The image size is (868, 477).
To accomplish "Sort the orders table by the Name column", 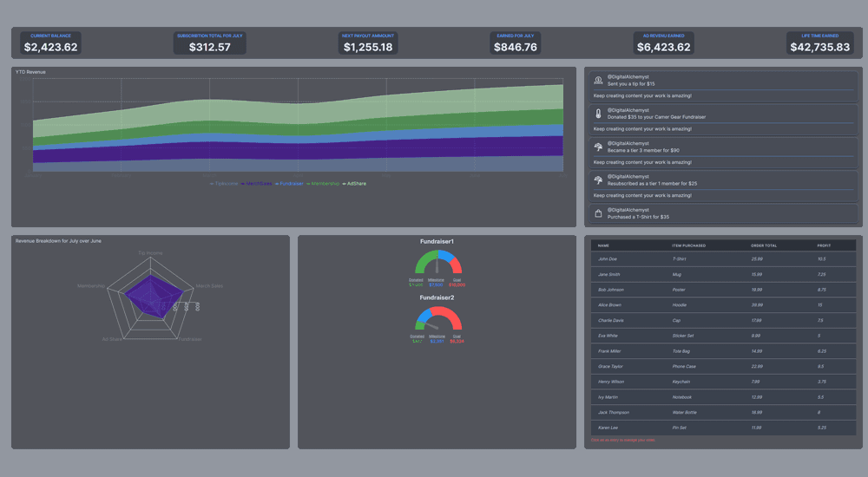I will tap(603, 245).
